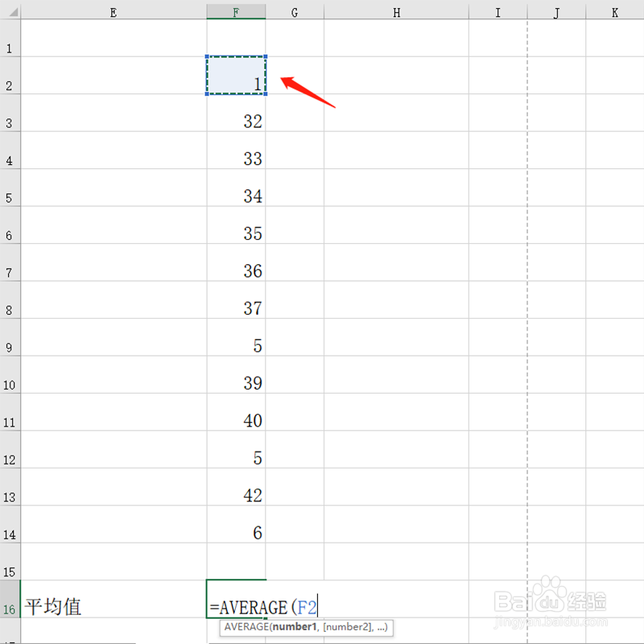Click cell F6 containing 35

coord(236,225)
